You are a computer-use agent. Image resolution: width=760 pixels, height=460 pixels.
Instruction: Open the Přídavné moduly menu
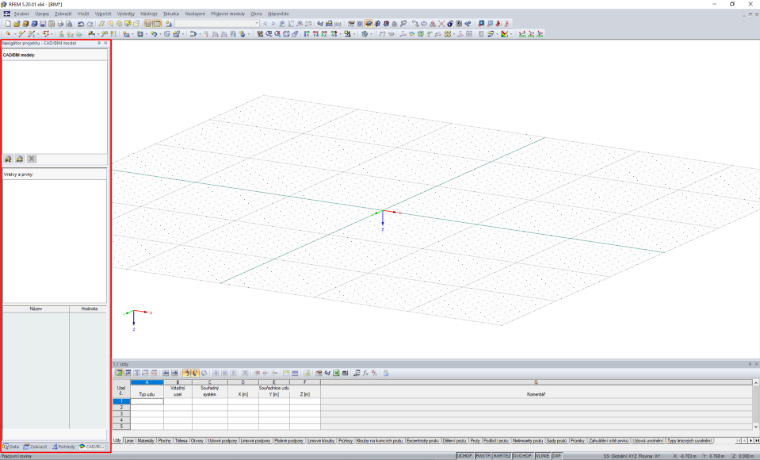pyautogui.click(x=228, y=14)
